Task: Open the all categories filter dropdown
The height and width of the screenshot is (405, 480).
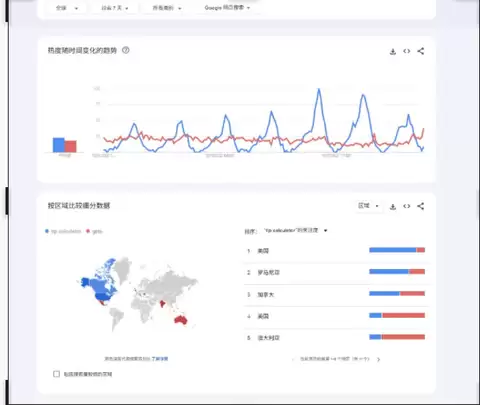Action: coord(167,8)
